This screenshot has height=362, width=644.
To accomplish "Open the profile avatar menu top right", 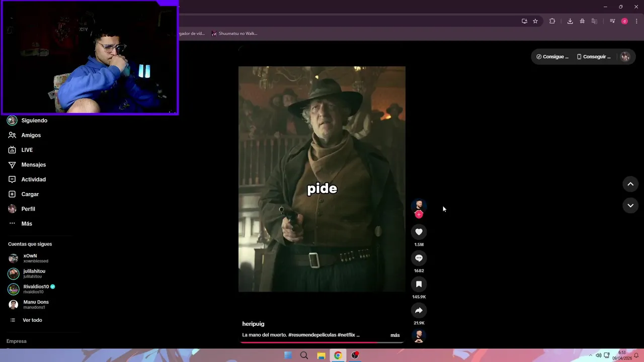I will [x=625, y=57].
